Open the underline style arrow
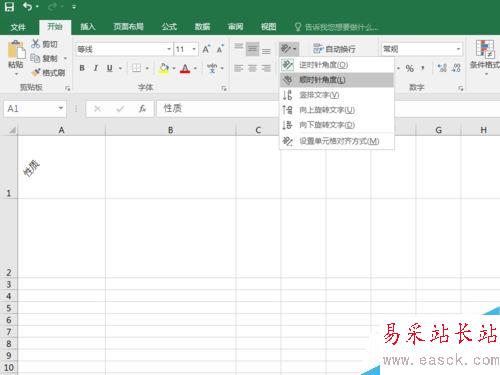The height and width of the screenshot is (375, 500). pos(120,68)
